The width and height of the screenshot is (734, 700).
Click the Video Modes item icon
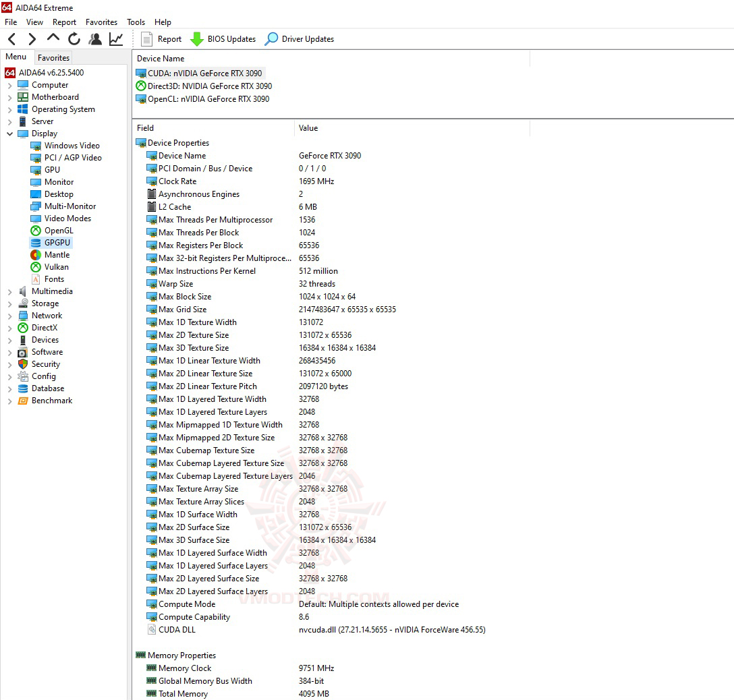click(x=36, y=218)
